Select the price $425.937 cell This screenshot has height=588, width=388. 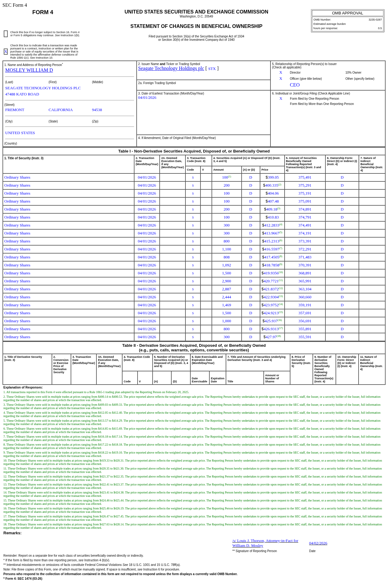click(x=272, y=321)
